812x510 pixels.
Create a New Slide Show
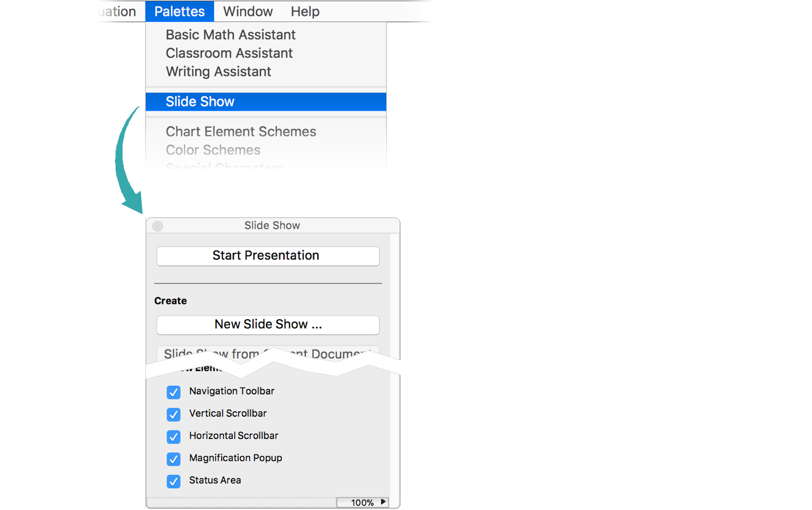click(268, 325)
